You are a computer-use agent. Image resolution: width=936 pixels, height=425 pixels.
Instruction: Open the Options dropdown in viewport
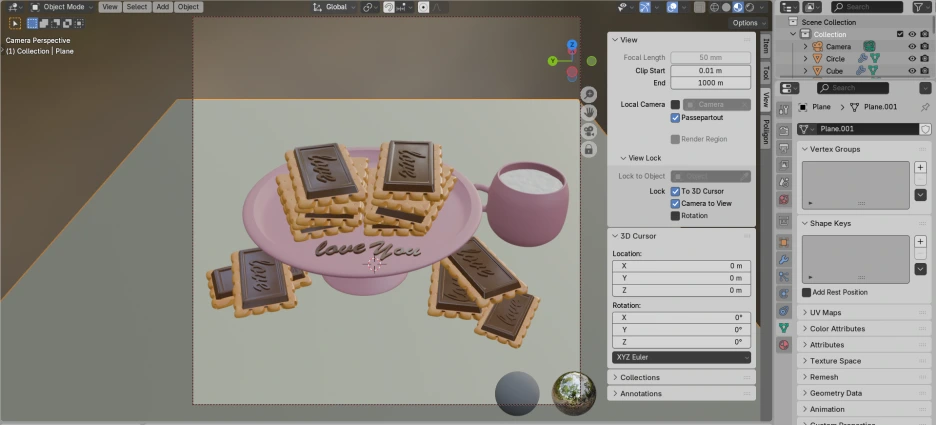[748, 23]
